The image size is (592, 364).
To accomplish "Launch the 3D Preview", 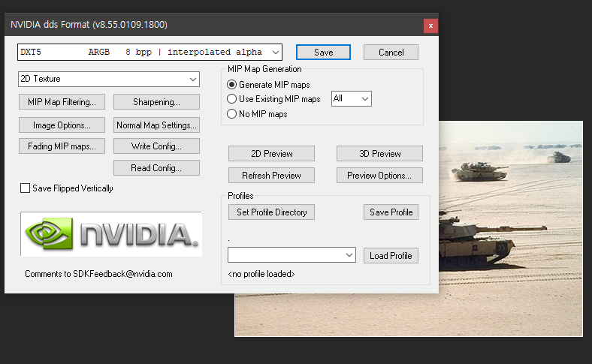I will (x=379, y=154).
